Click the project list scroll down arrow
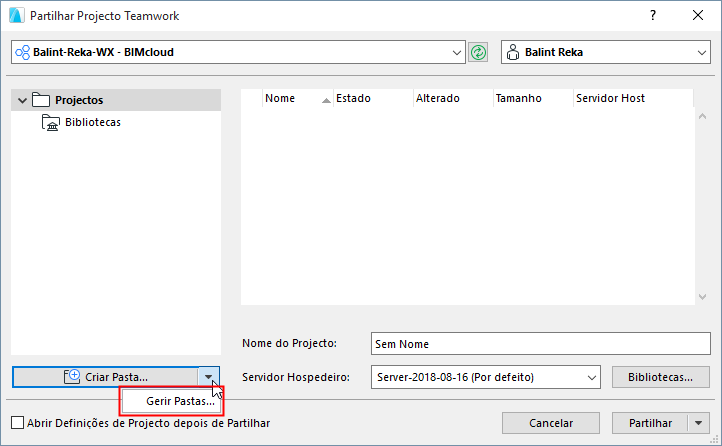The image size is (722, 446). [702, 297]
